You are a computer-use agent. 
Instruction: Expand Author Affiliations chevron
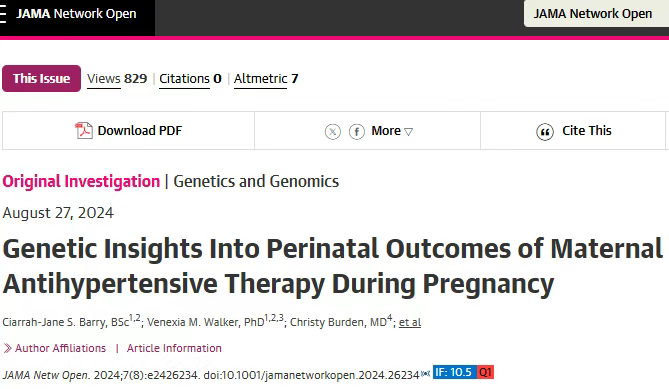click(x=7, y=348)
